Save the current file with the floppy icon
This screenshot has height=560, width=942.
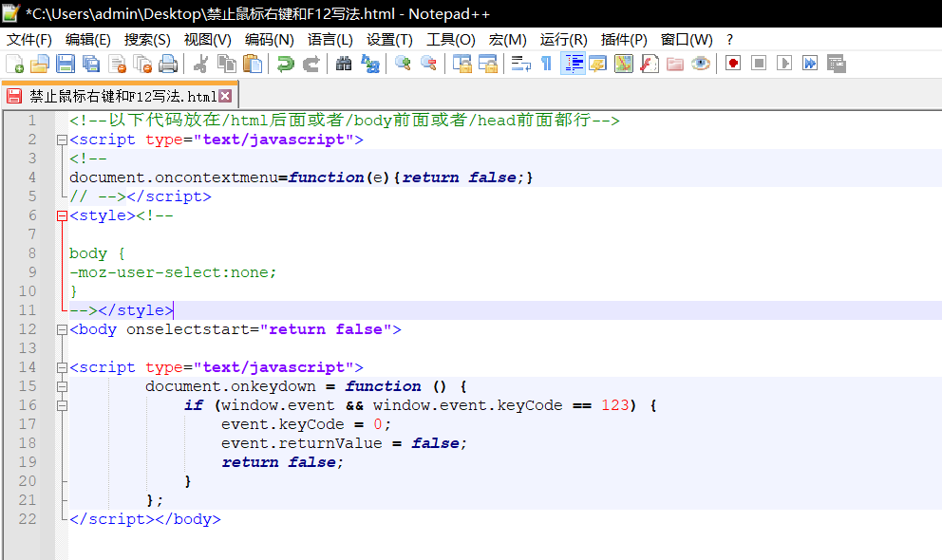click(65, 64)
